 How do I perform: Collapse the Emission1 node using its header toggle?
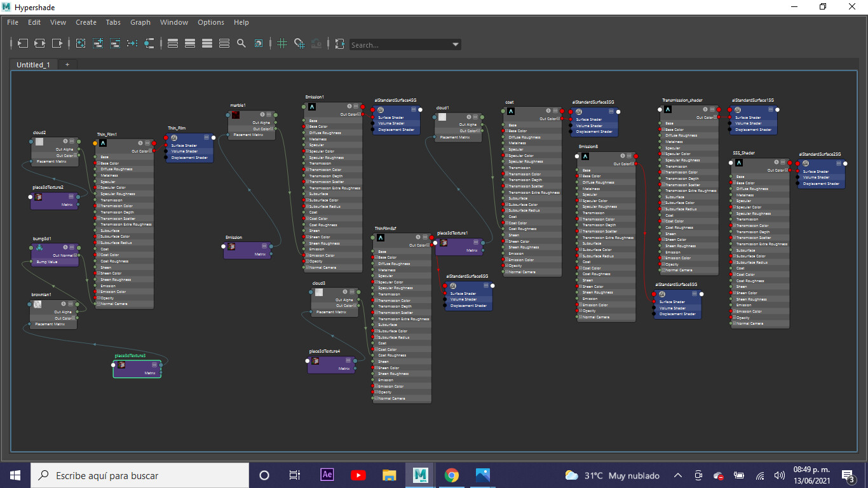point(356,106)
